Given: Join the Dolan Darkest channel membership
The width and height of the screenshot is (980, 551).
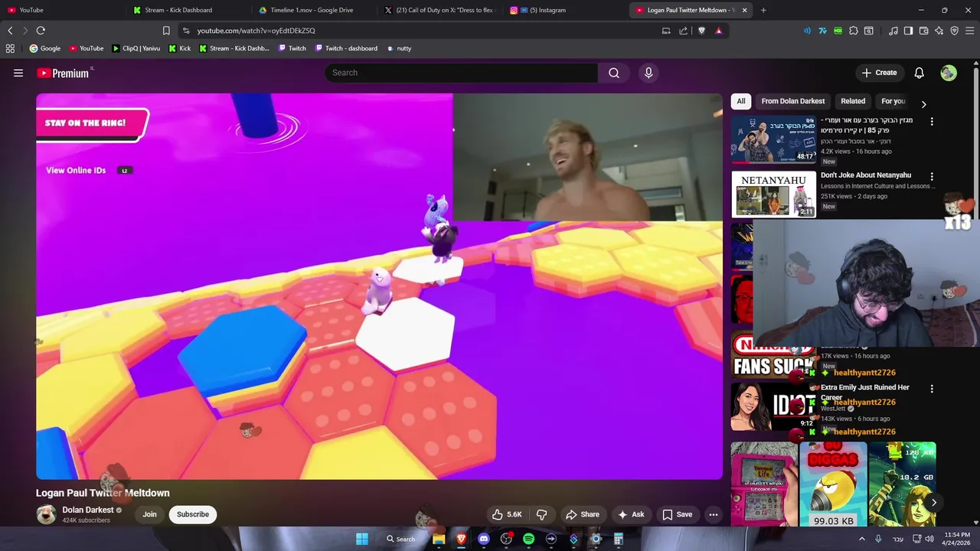Looking at the screenshot, I should pyautogui.click(x=149, y=514).
